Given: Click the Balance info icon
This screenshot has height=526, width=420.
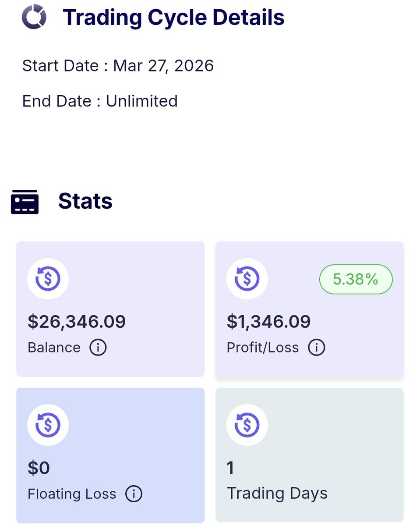Looking at the screenshot, I should point(98,348).
